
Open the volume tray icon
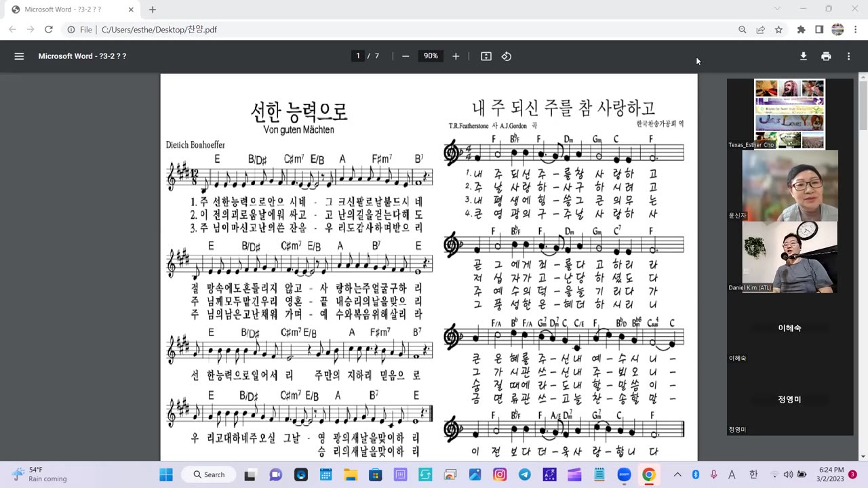pos(788,474)
